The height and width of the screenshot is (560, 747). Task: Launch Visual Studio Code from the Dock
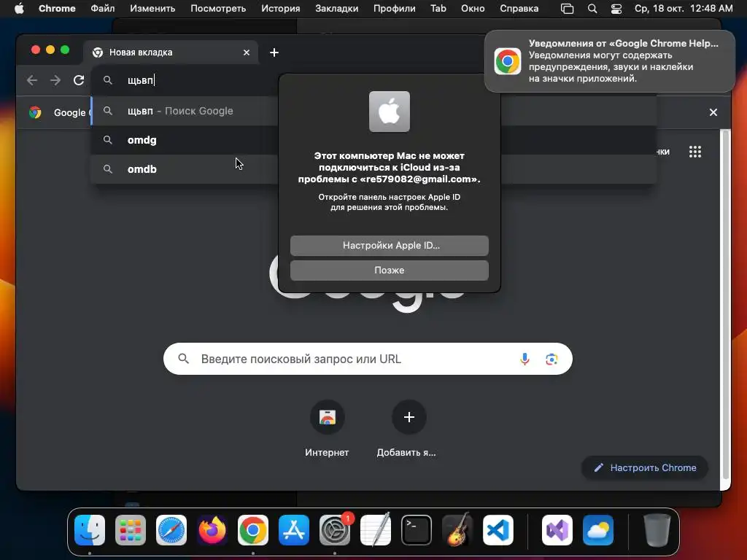pyautogui.click(x=498, y=530)
